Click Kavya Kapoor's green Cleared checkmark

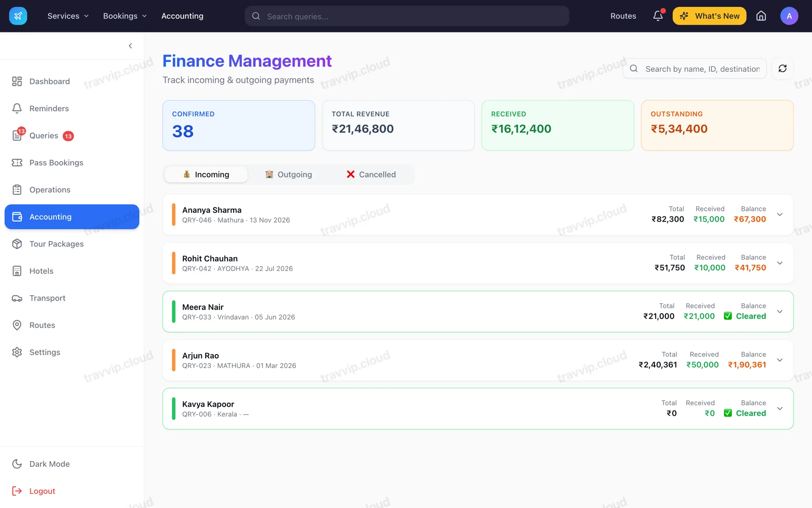(x=728, y=413)
